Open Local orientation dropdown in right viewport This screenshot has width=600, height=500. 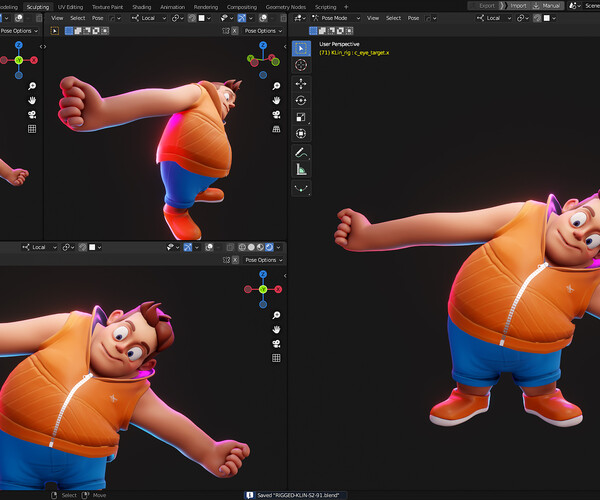point(494,18)
